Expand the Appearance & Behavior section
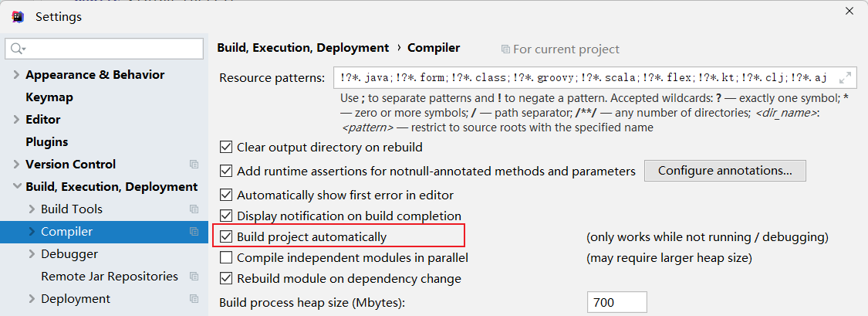Screen dimensions: 868x316 point(16,75)
